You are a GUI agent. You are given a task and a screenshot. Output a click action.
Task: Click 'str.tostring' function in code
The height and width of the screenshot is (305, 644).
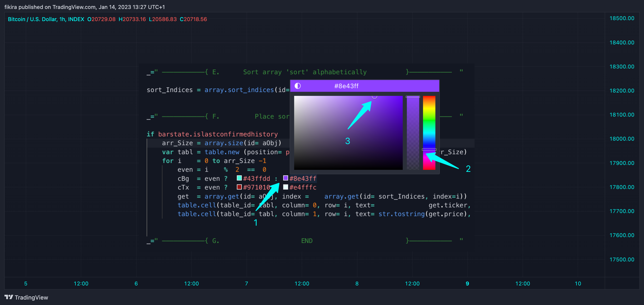(401, 214)
